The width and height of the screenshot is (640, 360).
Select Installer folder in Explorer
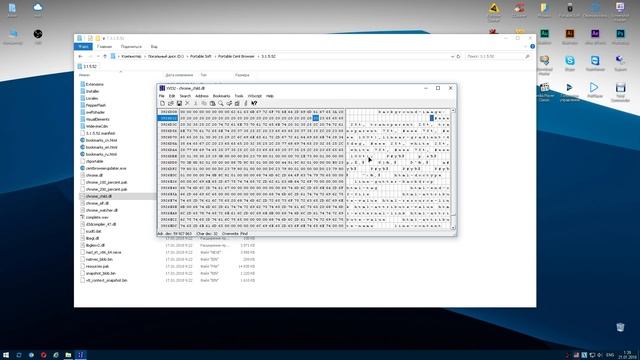92,91
